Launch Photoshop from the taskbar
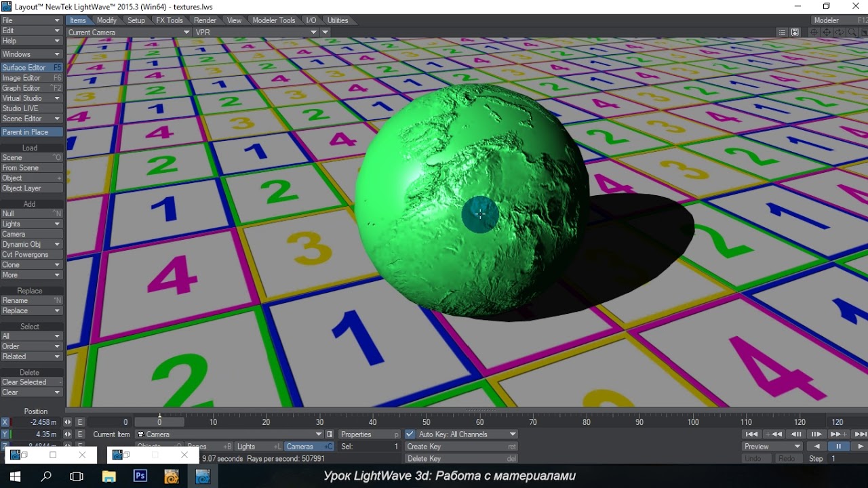The width and height of the screenshot is (868, 488). (140, 476)
